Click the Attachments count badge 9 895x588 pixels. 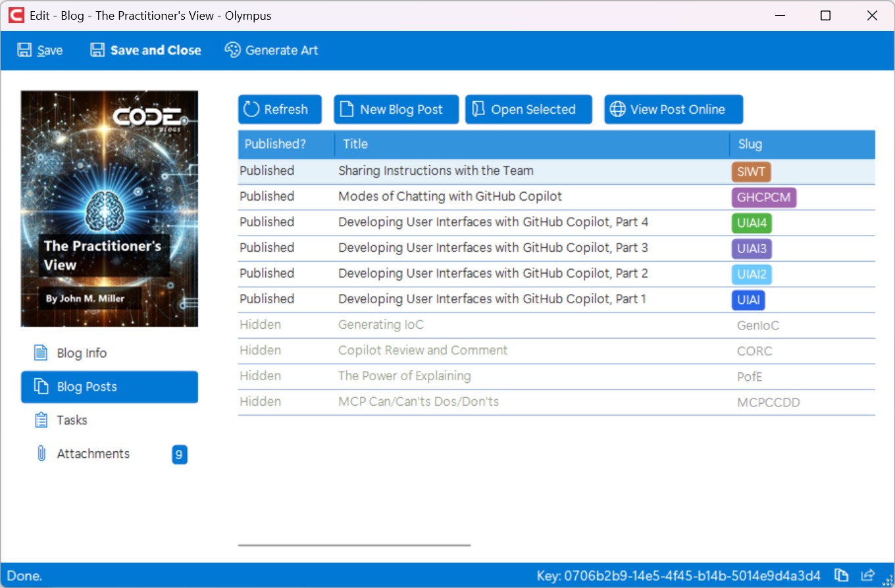pyautogui.click(x=180, y=454)
